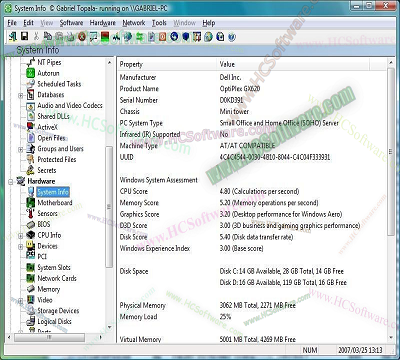Screen dimensions: 400x360
Task: Click the icon beside NT Pipes
Action: coord(31,62)
